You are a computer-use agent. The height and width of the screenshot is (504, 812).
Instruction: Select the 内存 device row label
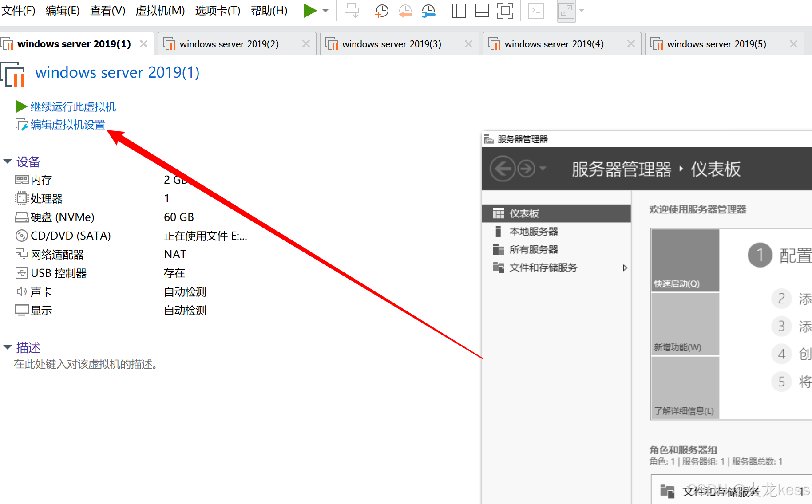pos(41,180)
